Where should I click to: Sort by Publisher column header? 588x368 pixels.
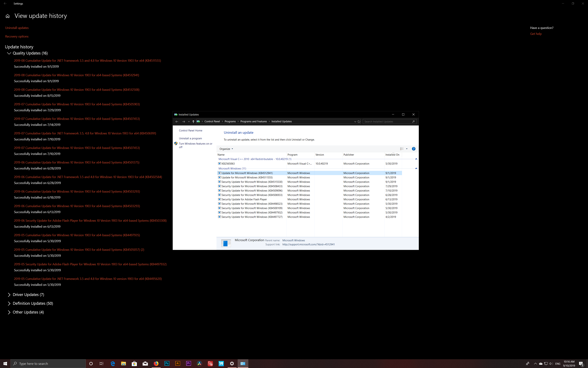point(363,155)
